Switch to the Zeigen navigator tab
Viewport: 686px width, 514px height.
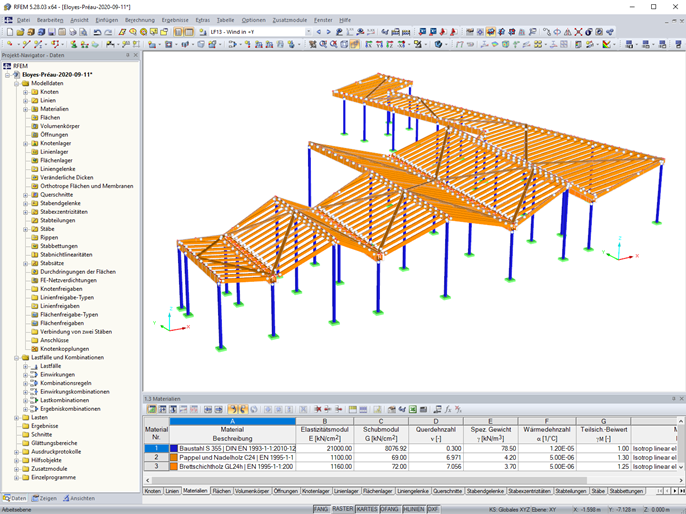[x=45, y=498]
